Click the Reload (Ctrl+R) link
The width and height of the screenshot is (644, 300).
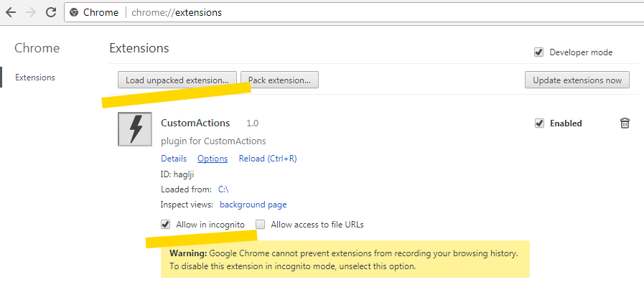(268, 159)
